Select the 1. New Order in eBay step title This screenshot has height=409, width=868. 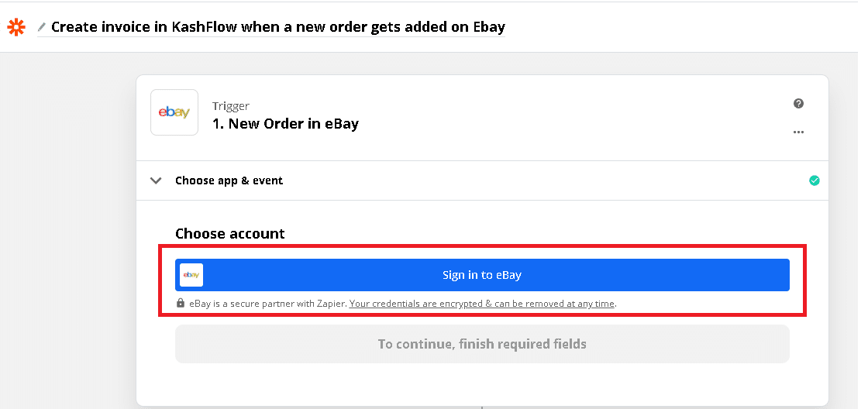pyautogui.click(x=285, y=123)
